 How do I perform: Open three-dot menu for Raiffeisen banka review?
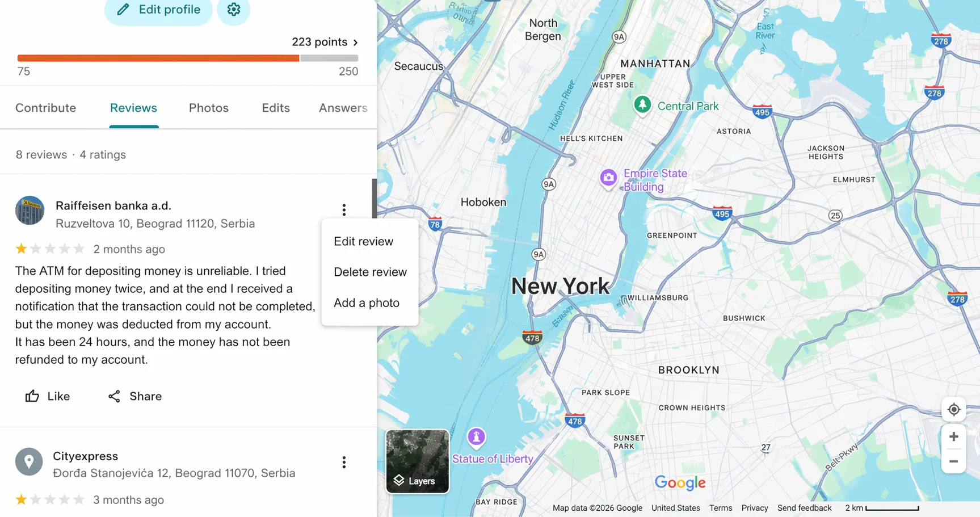click(x=344, y=210)
